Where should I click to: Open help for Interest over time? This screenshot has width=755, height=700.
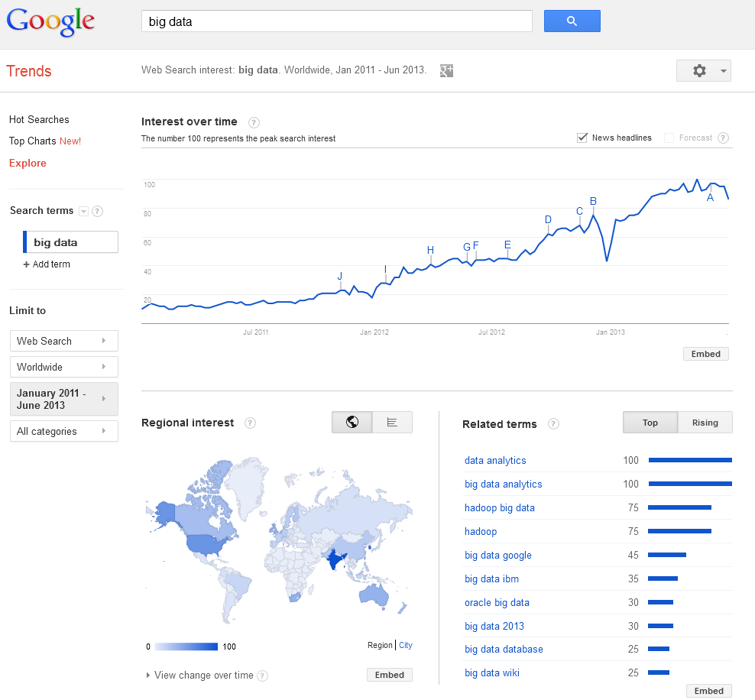tap(254, 122)
